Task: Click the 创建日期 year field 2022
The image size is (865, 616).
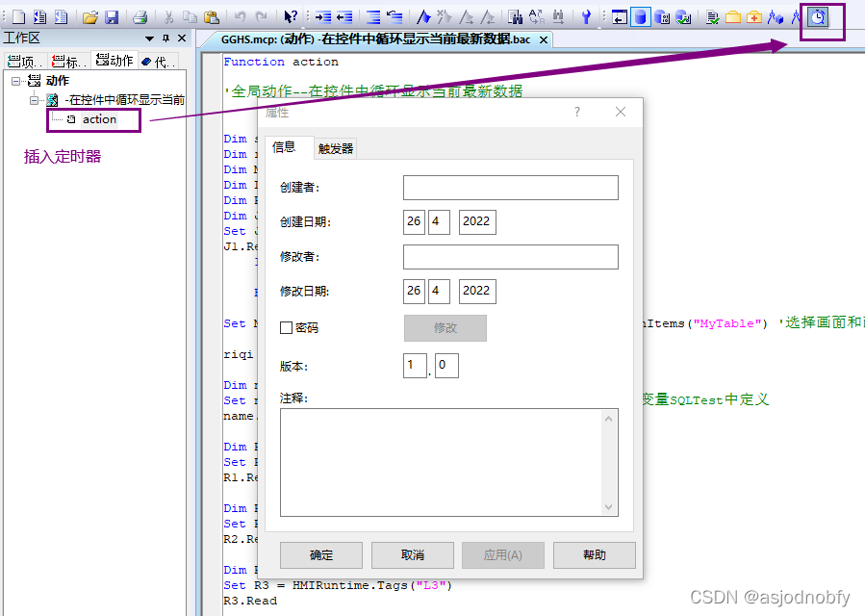Action: coord(477,222)
